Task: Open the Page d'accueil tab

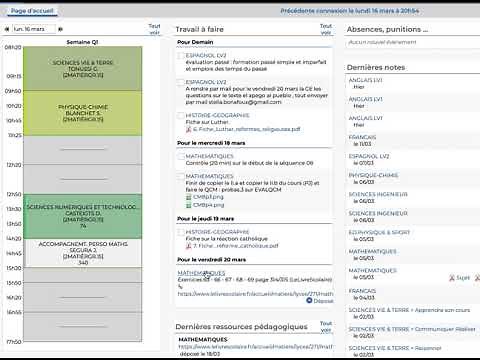Action: 32,11
